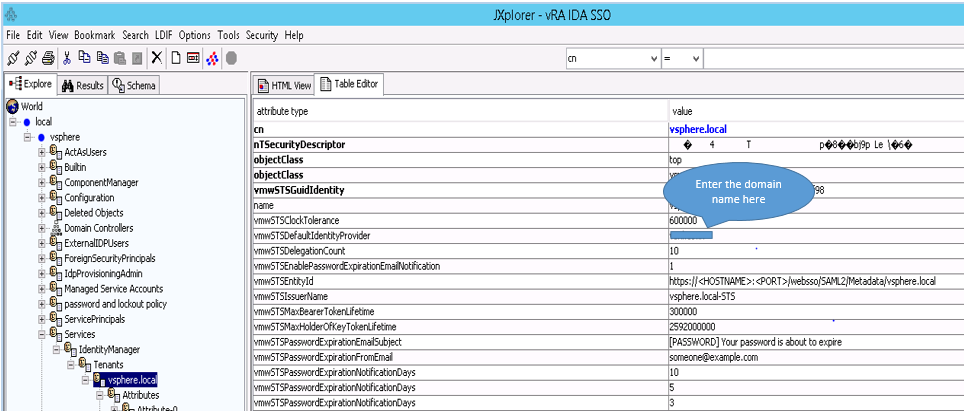Click the vmwSTSEntityId metadata URL value
The height and width of the screenshot is (411, 964).
tap(802, 281)
